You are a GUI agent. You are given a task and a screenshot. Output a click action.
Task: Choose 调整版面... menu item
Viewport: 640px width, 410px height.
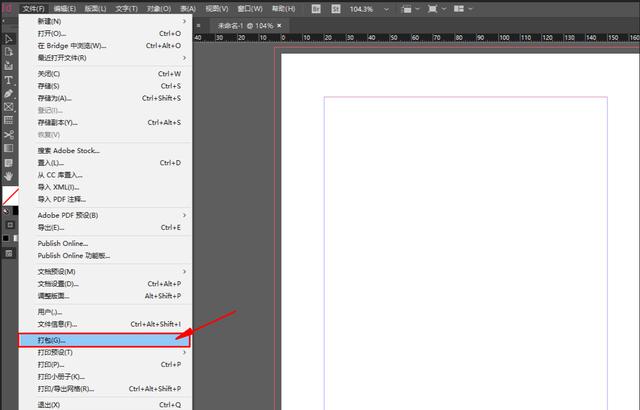(105, 296)
